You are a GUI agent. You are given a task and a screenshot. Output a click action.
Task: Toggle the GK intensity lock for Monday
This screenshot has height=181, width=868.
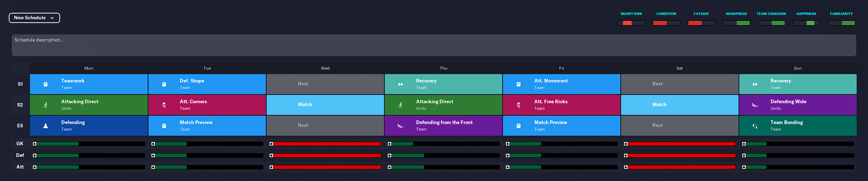(x=35, y=144)
